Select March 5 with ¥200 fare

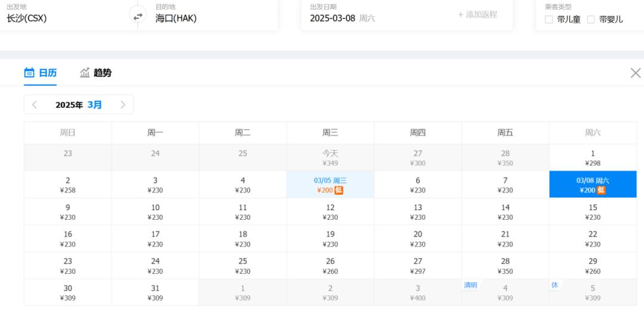click(330, 185)
